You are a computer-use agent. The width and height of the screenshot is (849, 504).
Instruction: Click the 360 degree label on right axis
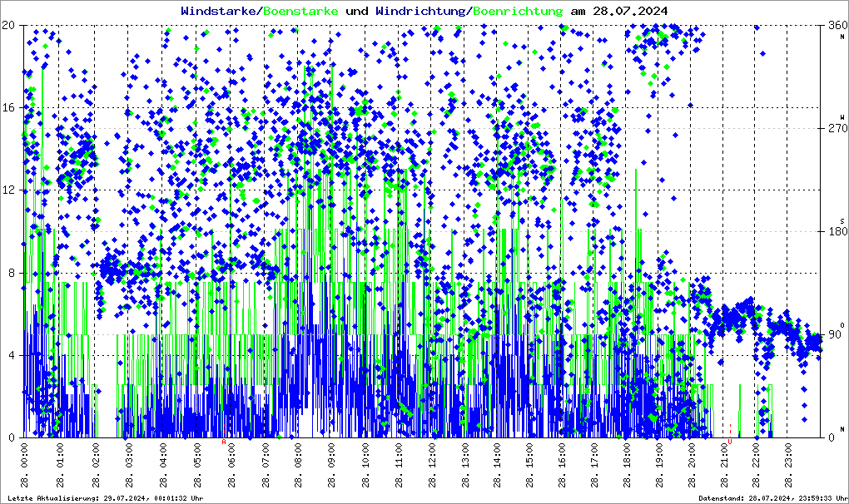pyautogui.click(x=838, y=25)
